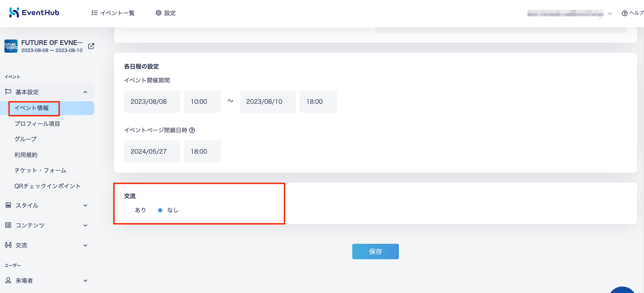Select the あり radio button for 交流
Image resolution: width=644 pixels, height=293 pixels.
click(x=128, y=210)
